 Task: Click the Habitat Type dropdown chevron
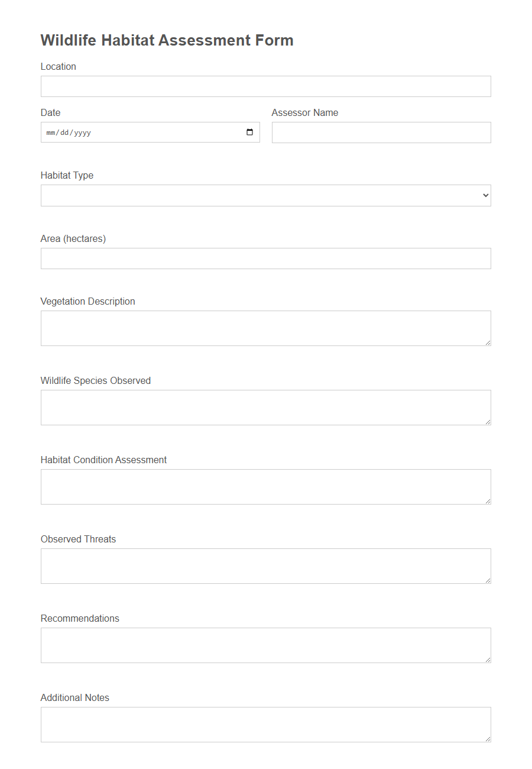click(485, 195)
